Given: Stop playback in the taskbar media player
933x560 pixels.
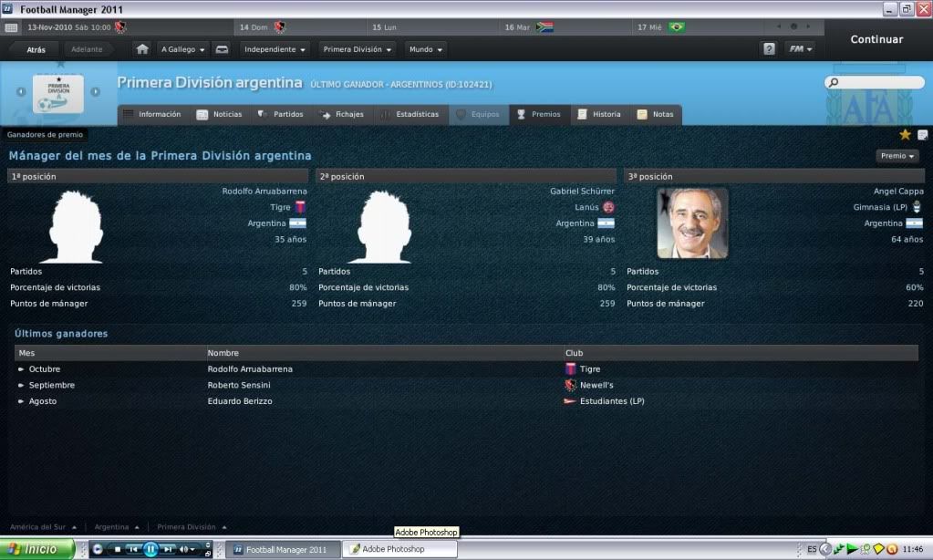Looking at the screenshot, I should 118,549.
